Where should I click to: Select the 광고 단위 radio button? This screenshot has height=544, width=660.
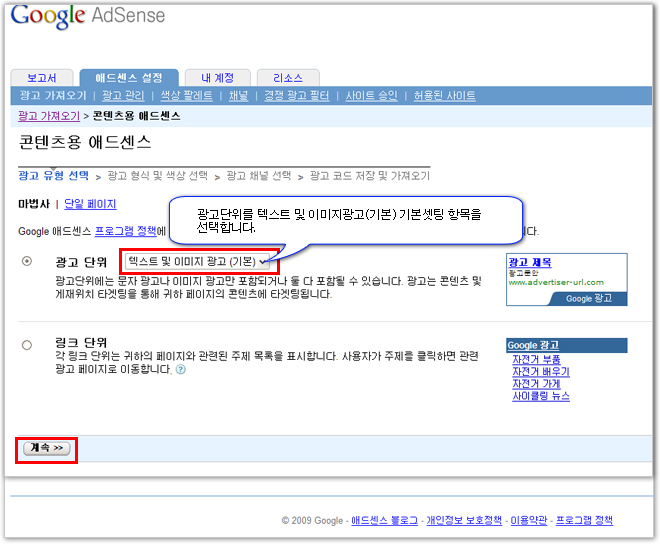point(27,261)
